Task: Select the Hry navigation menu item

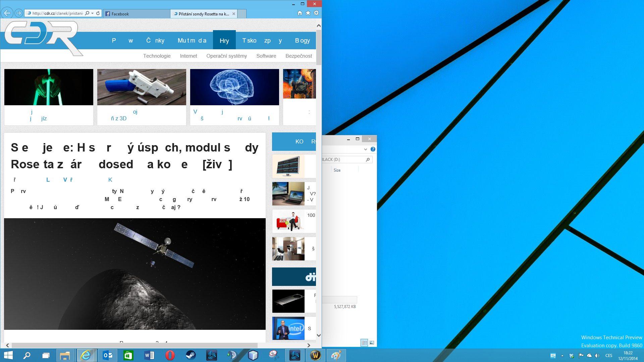Action: click(224, 41)
